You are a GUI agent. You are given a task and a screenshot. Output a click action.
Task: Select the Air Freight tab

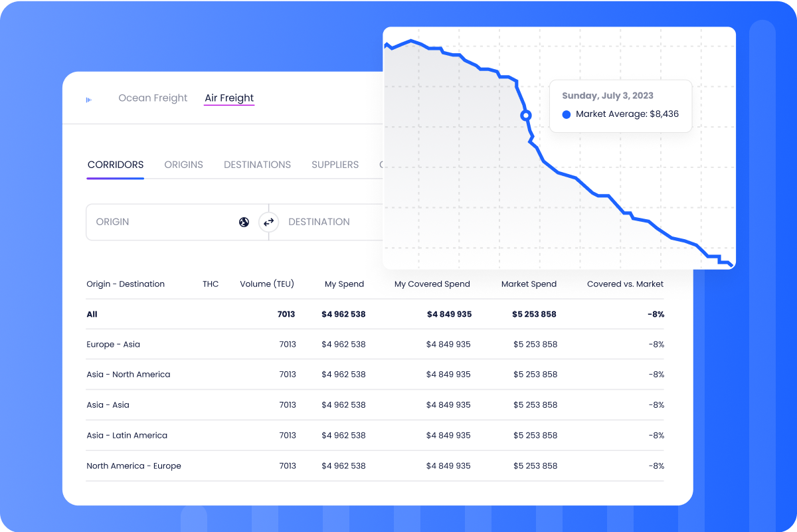pos(229,98)
